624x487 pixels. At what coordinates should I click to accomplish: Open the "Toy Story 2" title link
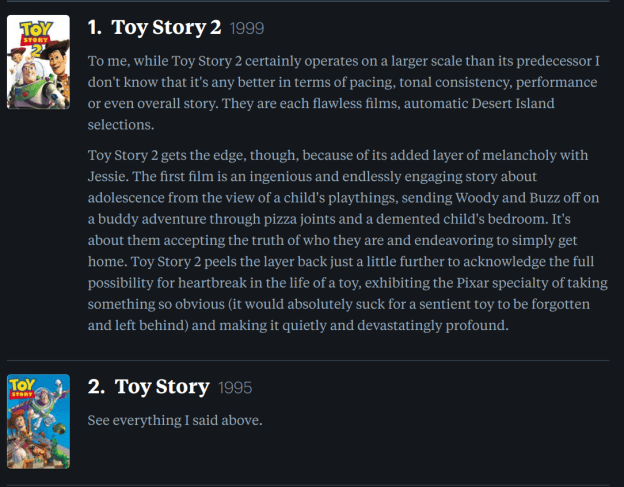pyautogui.click(x=166, y=27)
